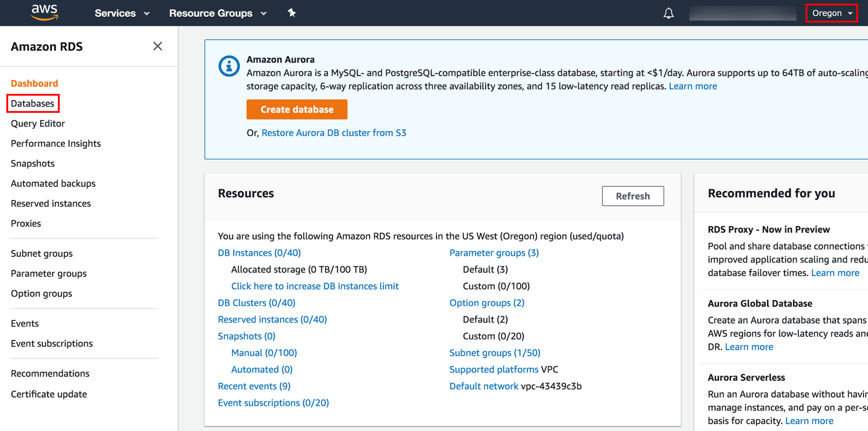Click the Aurora Serverless title
The width and height of the screenshot is (868, 431).
pyautogui.click(x=746, y=378)
